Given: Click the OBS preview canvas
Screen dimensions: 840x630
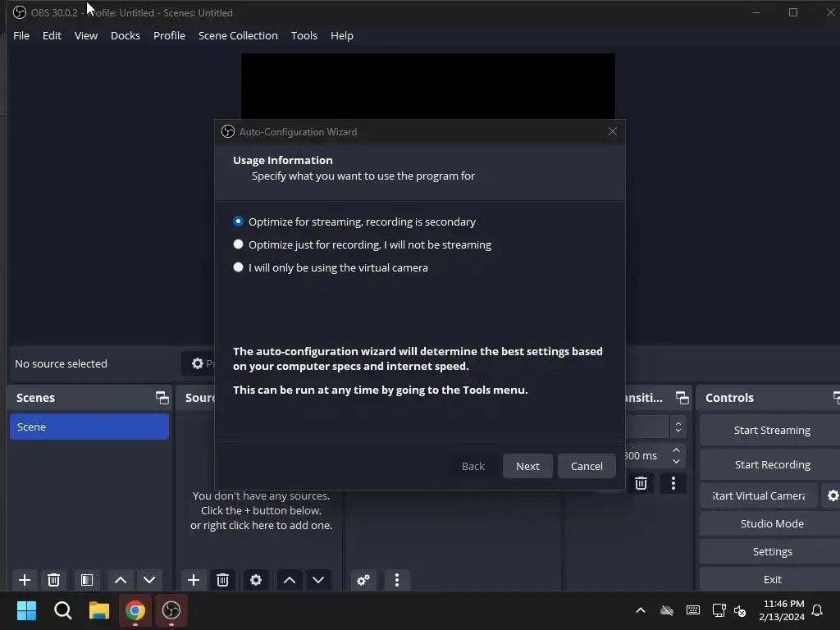Looking at the screenshot, I should [428, 85].
